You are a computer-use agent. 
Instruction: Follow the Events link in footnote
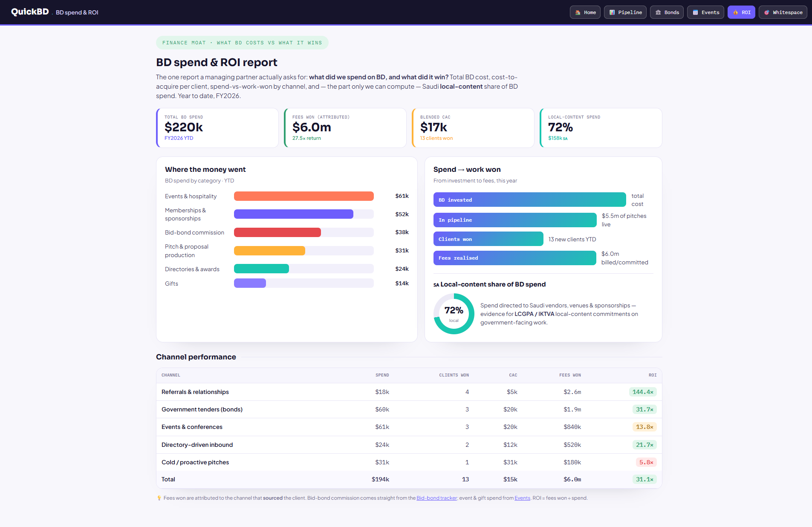coord(522,498)
